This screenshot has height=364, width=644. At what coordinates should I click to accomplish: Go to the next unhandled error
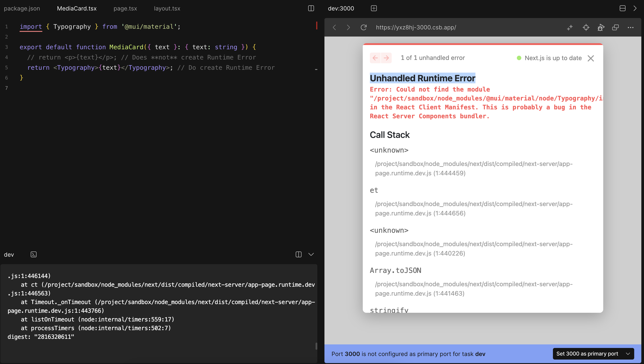pos(387,58)
